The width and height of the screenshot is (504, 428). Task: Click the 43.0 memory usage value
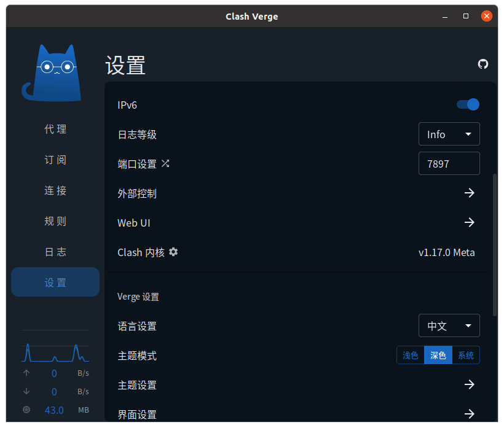click(54, 410)
